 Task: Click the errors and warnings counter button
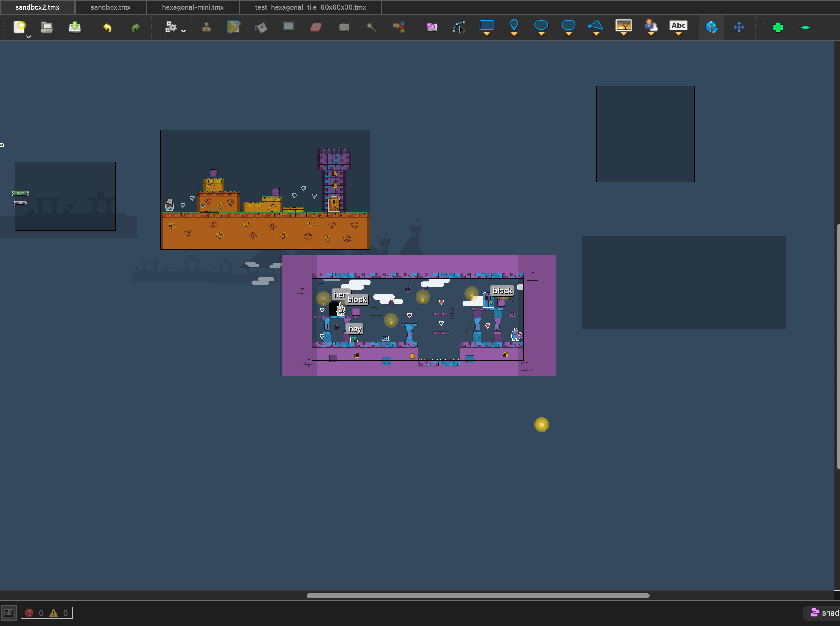(46, 613)
